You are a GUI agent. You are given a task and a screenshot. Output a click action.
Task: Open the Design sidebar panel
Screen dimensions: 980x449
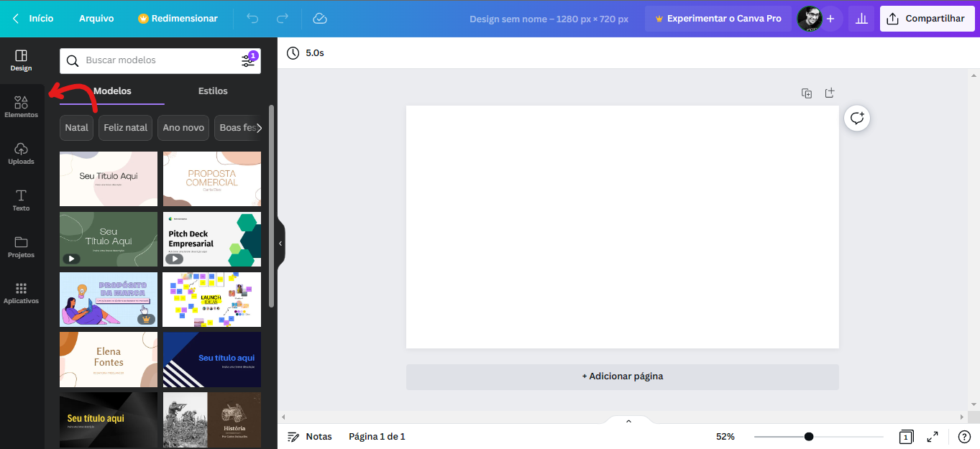pyautogui.click(x=21, y=60)
